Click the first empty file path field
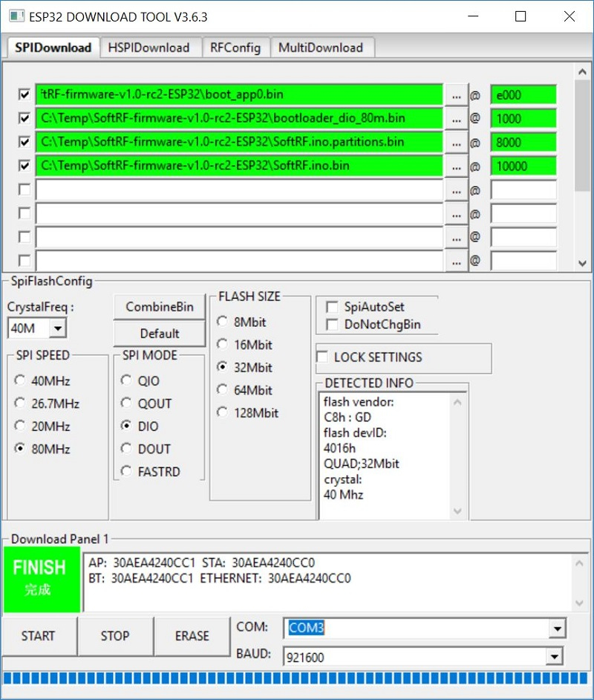This screenshot has height=700, width=594. 239,190
